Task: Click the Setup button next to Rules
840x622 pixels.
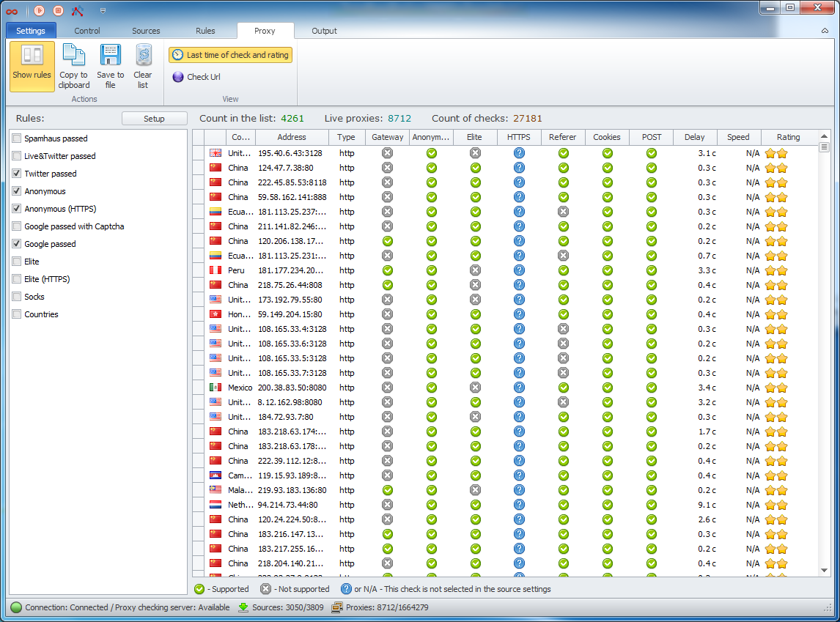Action: (154, 119)
